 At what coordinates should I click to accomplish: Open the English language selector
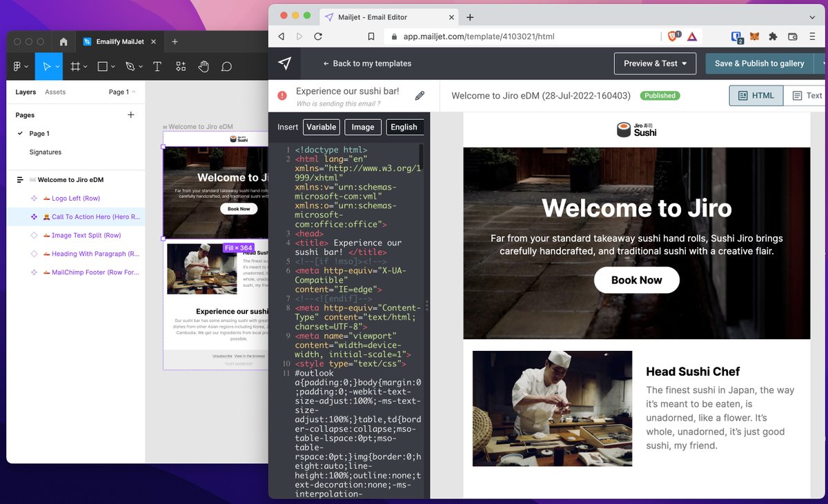404,127
